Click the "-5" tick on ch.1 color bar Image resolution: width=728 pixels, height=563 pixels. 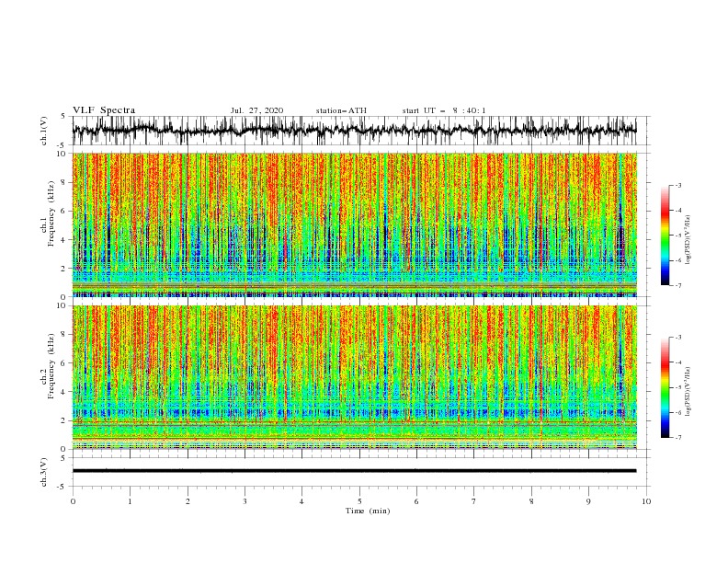tap(677, 236)
